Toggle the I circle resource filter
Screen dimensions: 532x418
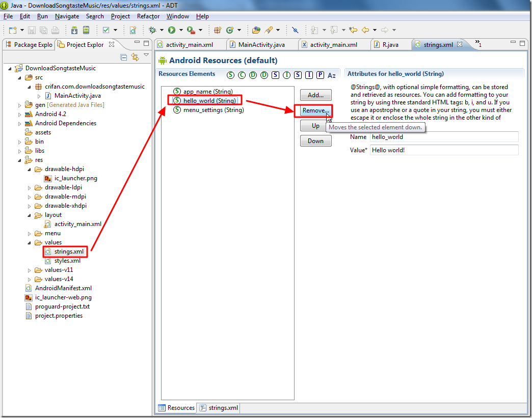287,75
